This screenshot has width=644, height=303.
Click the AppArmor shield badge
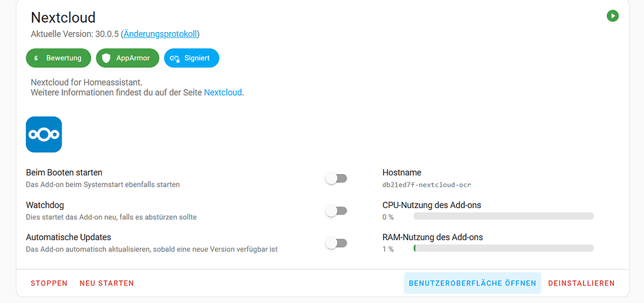127,58
